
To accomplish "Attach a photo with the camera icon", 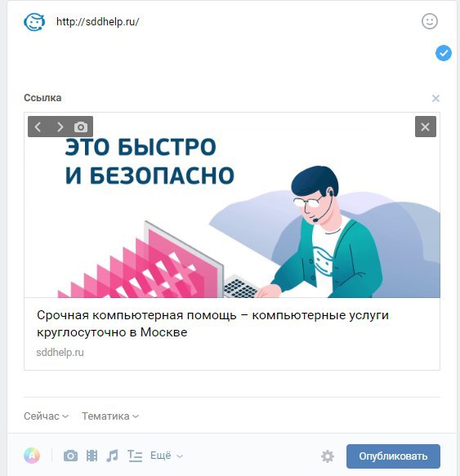I will tap(70, 456).
